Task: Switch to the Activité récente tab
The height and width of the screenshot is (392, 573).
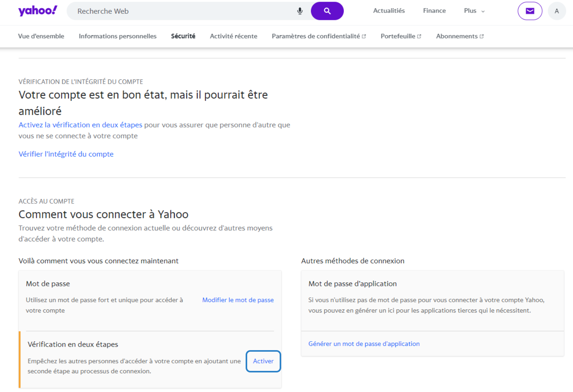Action: pyautogui.click(x=234, y=36)
